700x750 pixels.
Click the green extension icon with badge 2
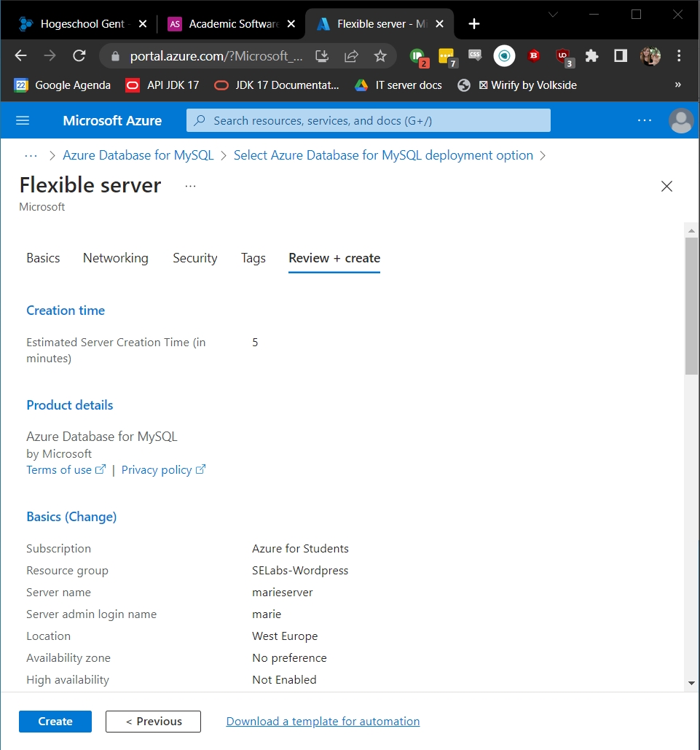pyautogui.click(x=418, y=57)
